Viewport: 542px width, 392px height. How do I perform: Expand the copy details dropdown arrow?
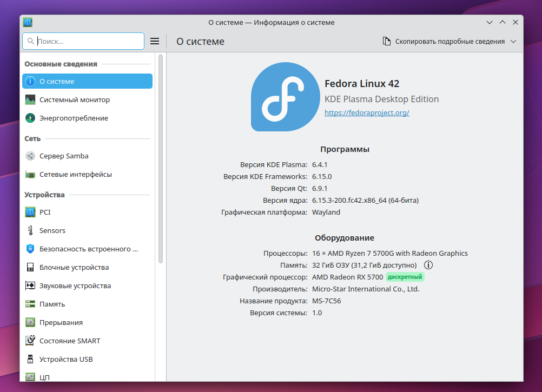pyautogui.click(x=514, y=42)
